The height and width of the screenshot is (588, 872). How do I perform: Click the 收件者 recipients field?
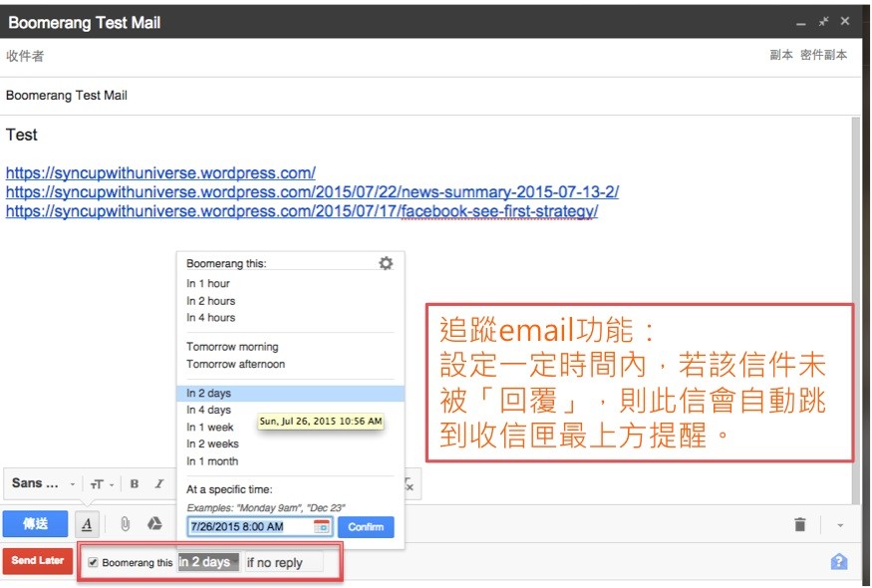tap(384, 56)
